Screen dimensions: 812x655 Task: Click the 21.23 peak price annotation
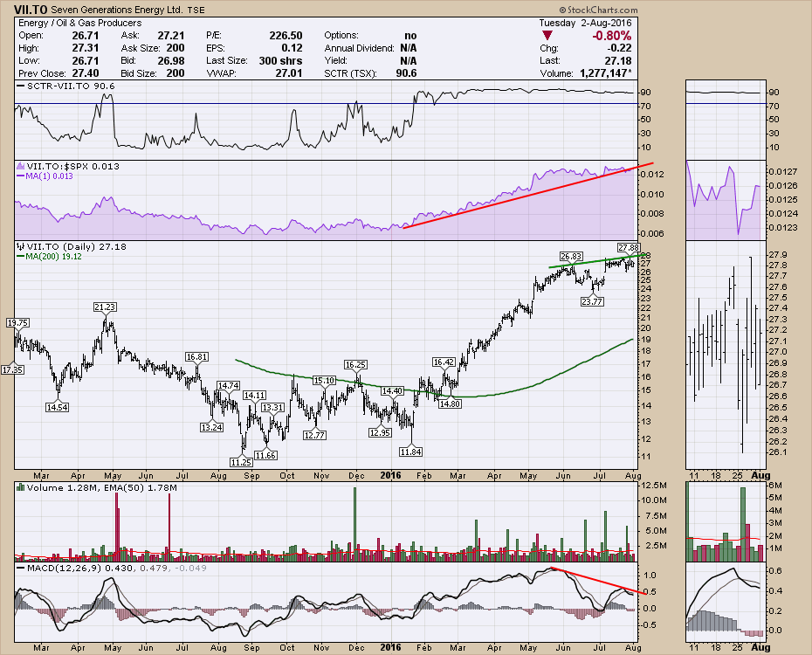(x=105, y=307)
